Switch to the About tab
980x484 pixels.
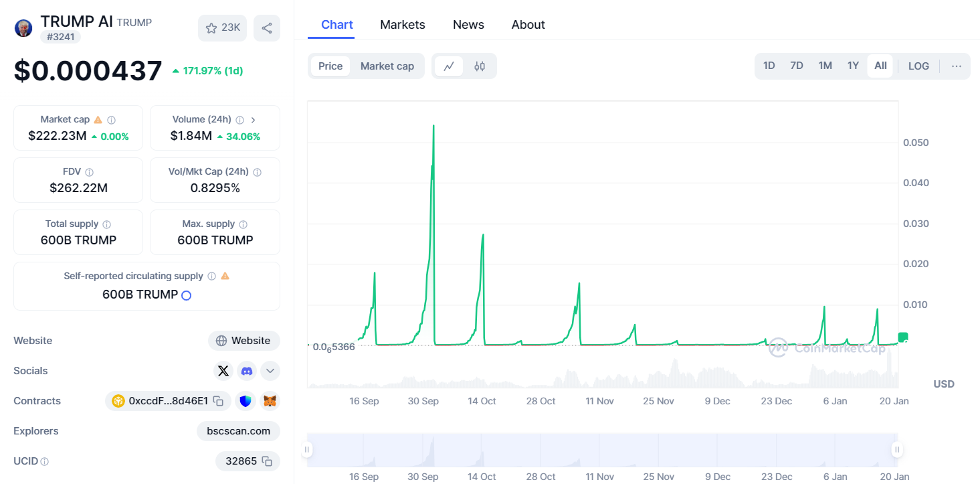tap(528, 25)
